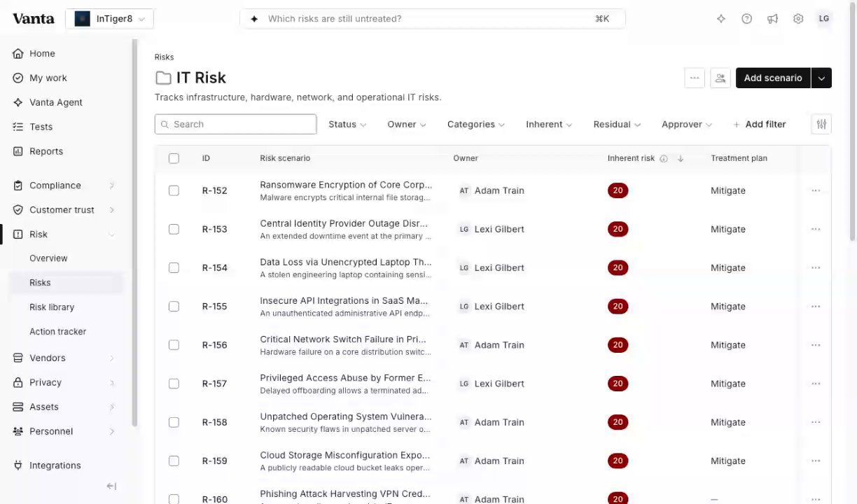Go to Risk library in sidebar

[52, 307]
